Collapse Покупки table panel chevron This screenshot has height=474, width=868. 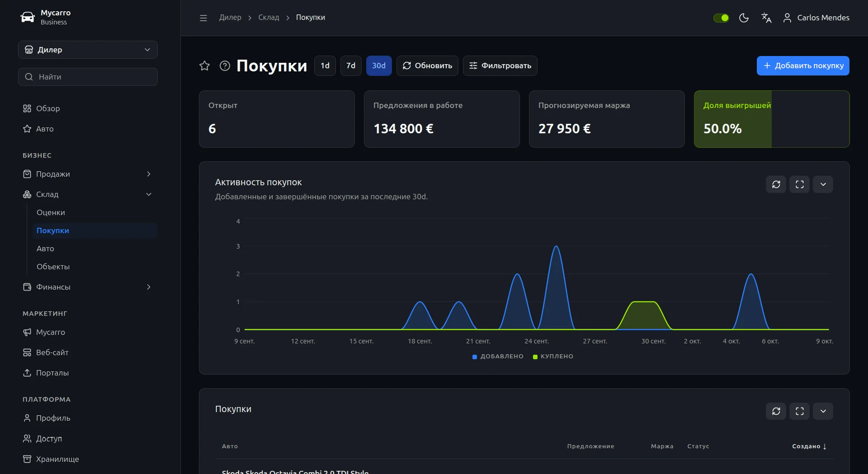click(823, 411)
